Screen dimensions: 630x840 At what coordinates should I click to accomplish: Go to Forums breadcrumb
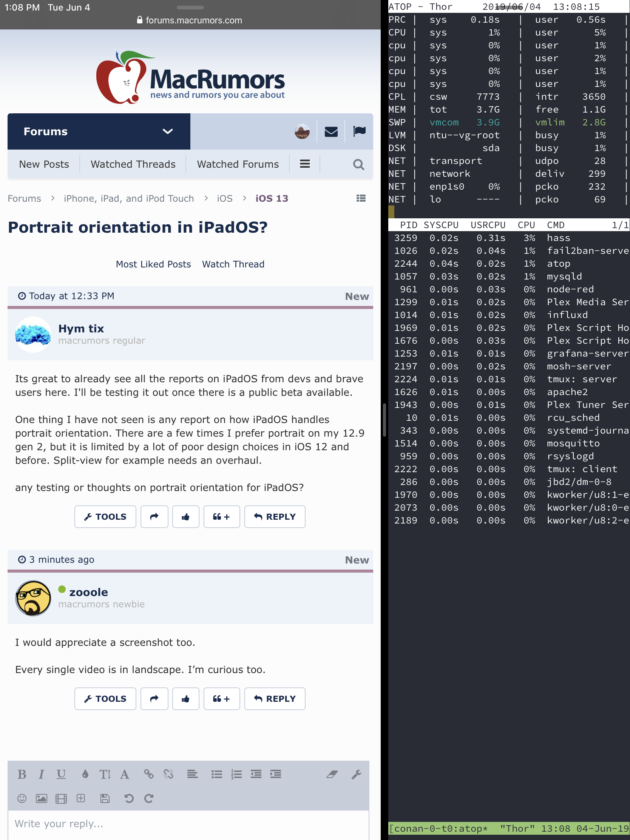(24, 199)
